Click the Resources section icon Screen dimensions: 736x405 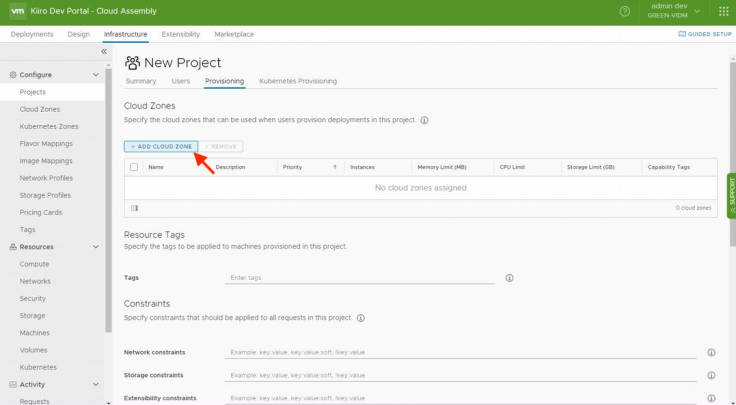(x=13, y=247)
